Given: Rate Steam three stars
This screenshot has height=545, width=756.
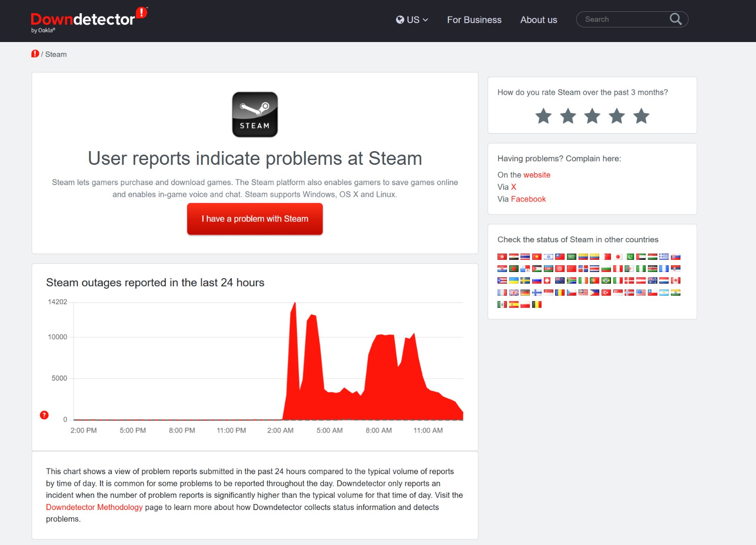Looking at the screenshot, I should pyautogui.click(x=592, y=116).
